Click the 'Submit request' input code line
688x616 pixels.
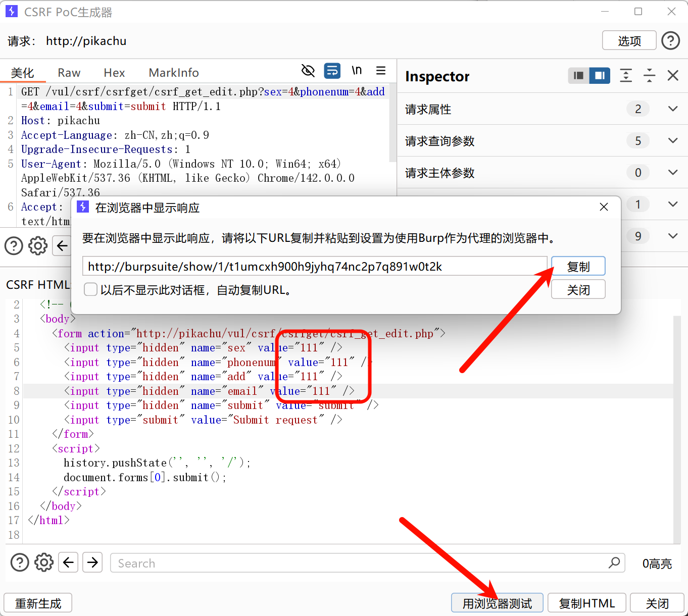[x=203, y=420]
